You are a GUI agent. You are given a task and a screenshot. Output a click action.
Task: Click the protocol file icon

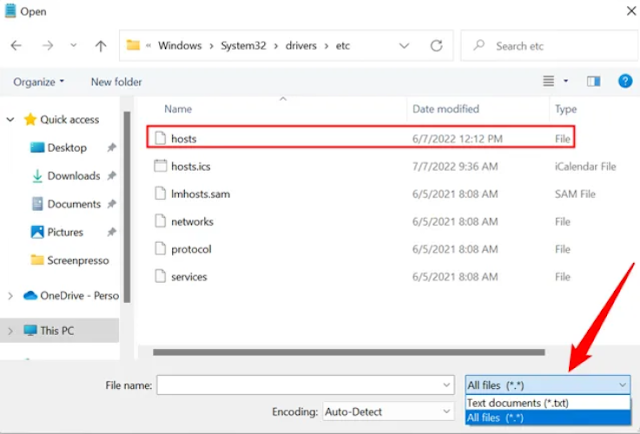pos(160,249)
